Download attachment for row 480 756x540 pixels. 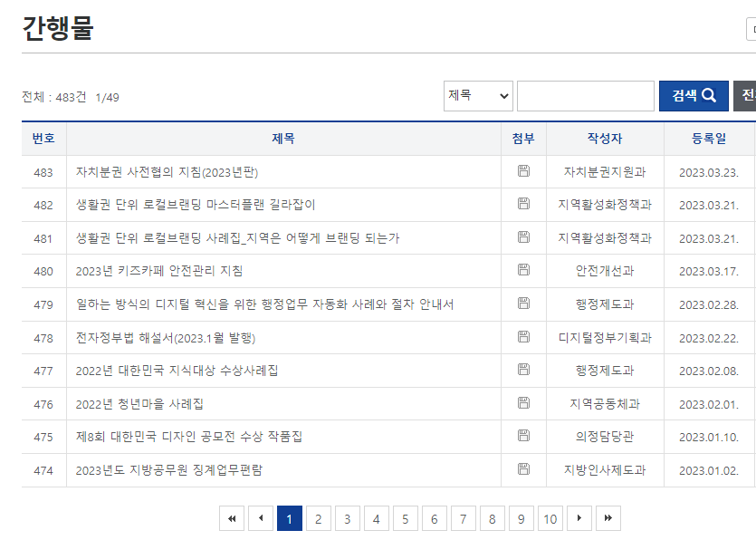523,270
